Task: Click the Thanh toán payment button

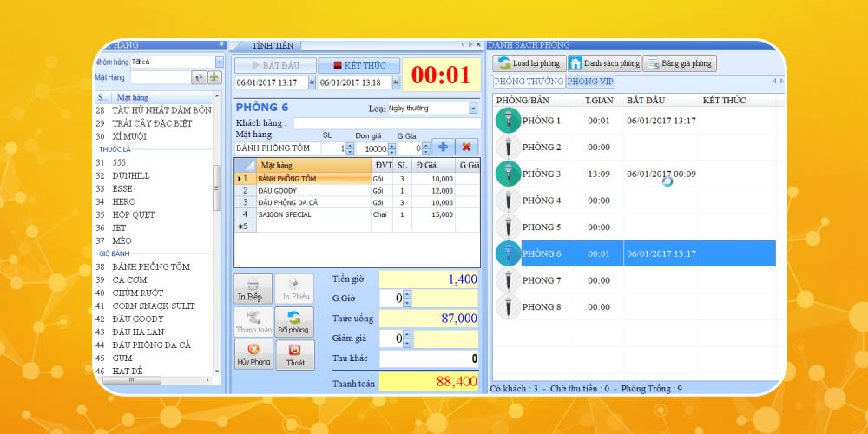Action: [x=253, y=322]
